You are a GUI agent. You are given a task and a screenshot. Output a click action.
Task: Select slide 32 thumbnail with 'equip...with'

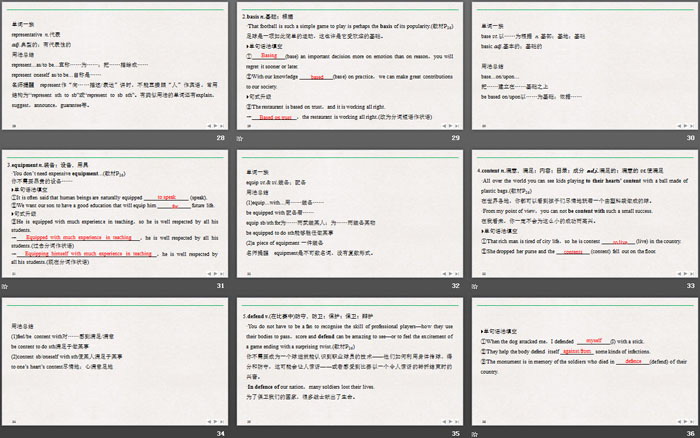click(350, 214)
